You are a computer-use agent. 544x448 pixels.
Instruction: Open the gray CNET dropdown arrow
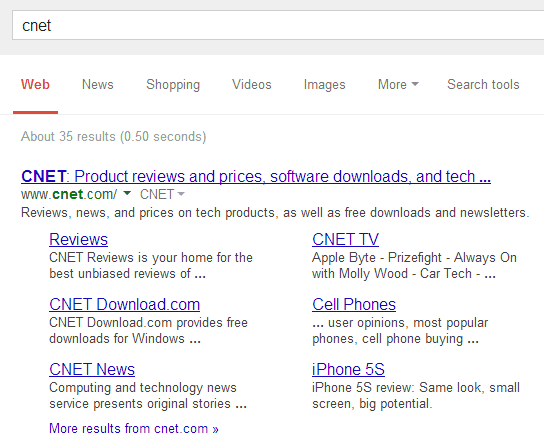tap(181, 194)
